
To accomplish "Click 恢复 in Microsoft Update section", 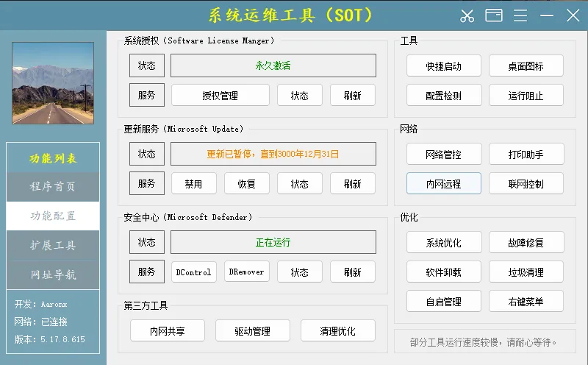I will [247, 184].
